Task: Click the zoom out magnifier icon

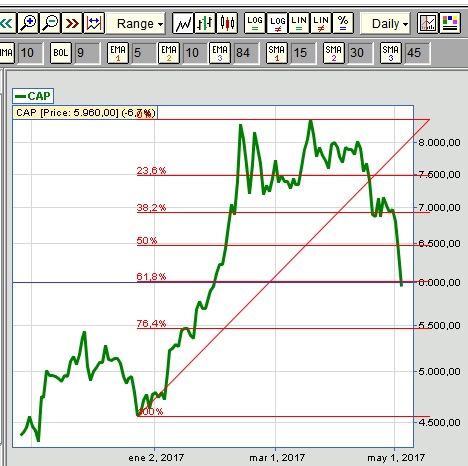Action: (x=50, y=23)
